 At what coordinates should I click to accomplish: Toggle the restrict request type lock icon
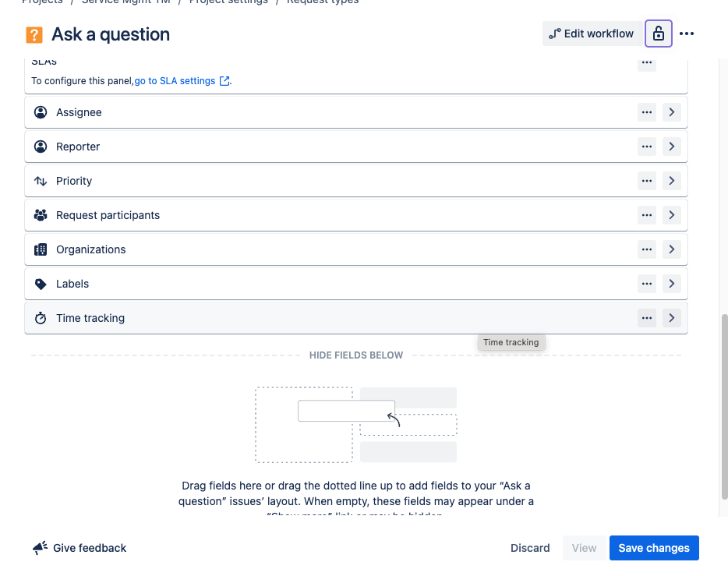[659, 34]
